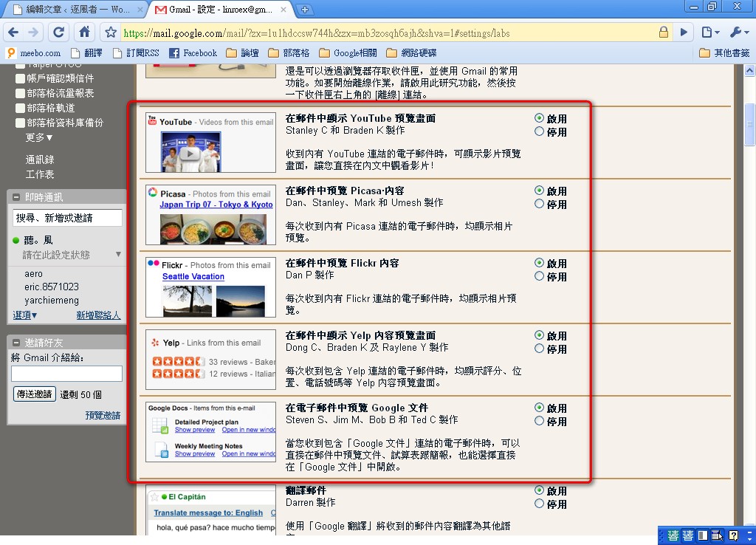
Task: Open the page menu icon
Action: tap(709, 32)
